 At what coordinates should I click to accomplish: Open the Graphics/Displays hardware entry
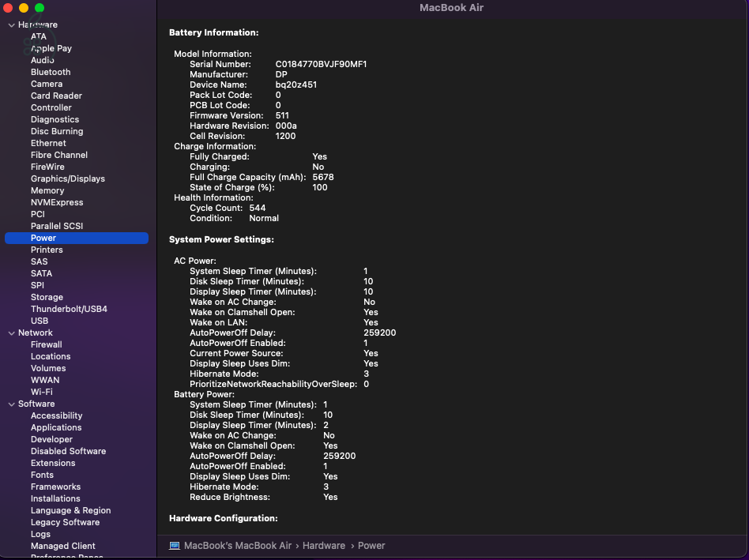click(67, 179)
